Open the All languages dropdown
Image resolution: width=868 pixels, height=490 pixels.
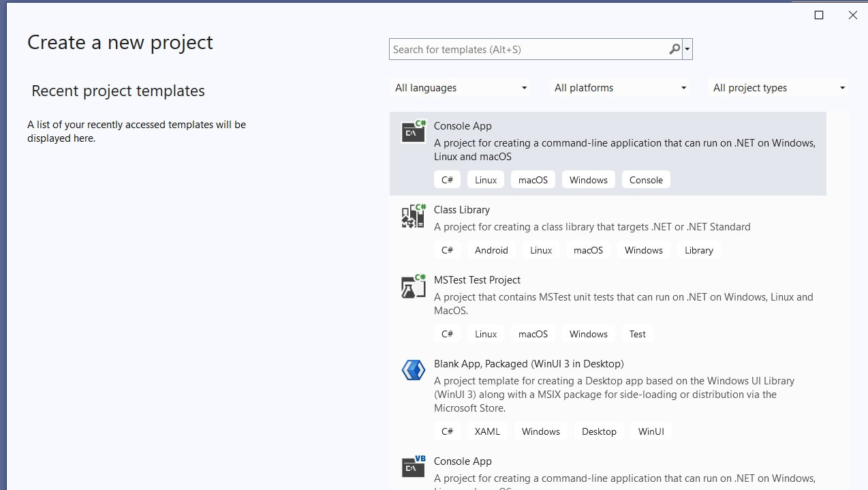tap(461, 88)
